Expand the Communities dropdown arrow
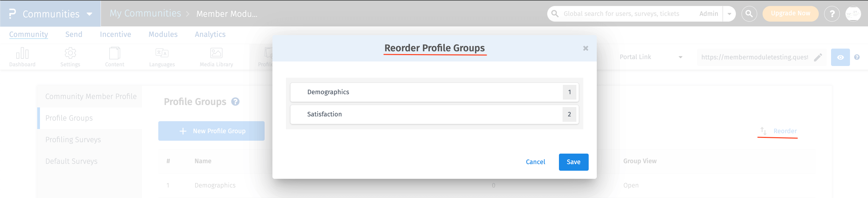This screenshot has height=198, width=868. click(x=89, y=14)
